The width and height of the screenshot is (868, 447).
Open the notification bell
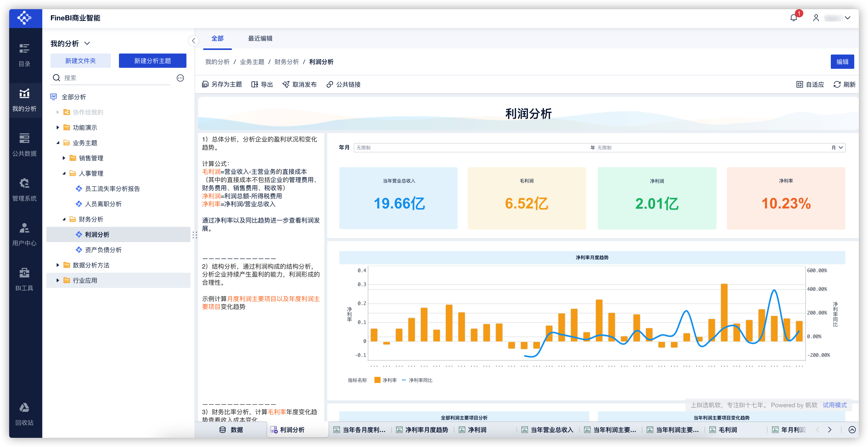793,18
